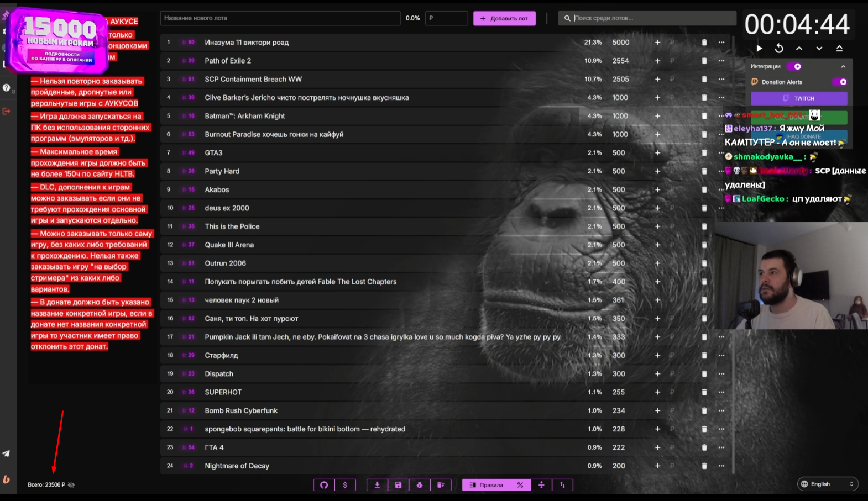Click the TWITCH integration button

799,98
